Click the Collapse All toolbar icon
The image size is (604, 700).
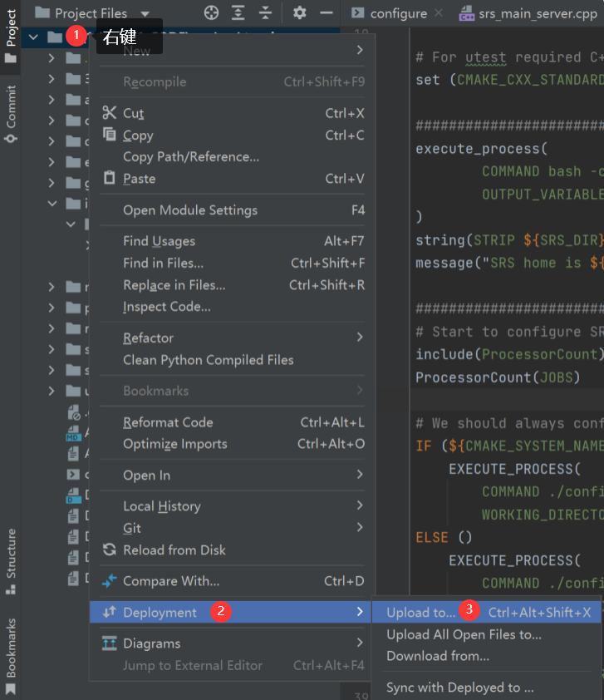265,12
